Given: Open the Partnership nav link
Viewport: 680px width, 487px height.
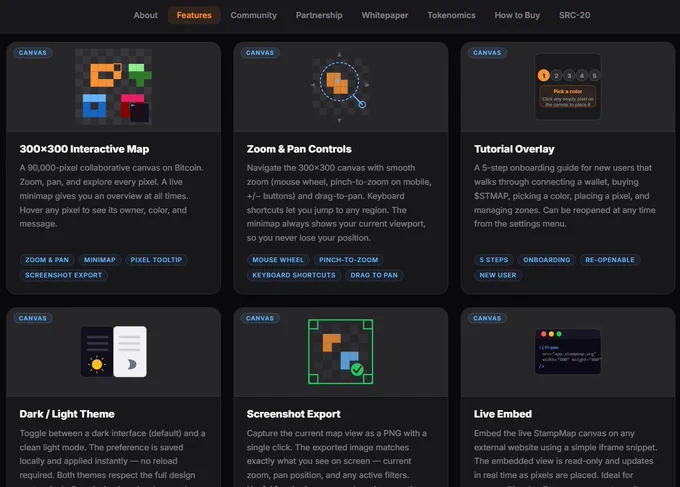Looking at the screenshot, I should pyautogui.click(x=319, y=15).
